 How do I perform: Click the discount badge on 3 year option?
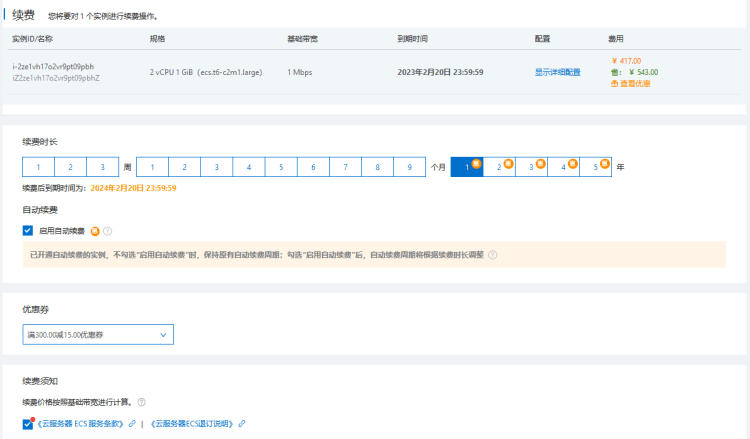click(541, 162)
